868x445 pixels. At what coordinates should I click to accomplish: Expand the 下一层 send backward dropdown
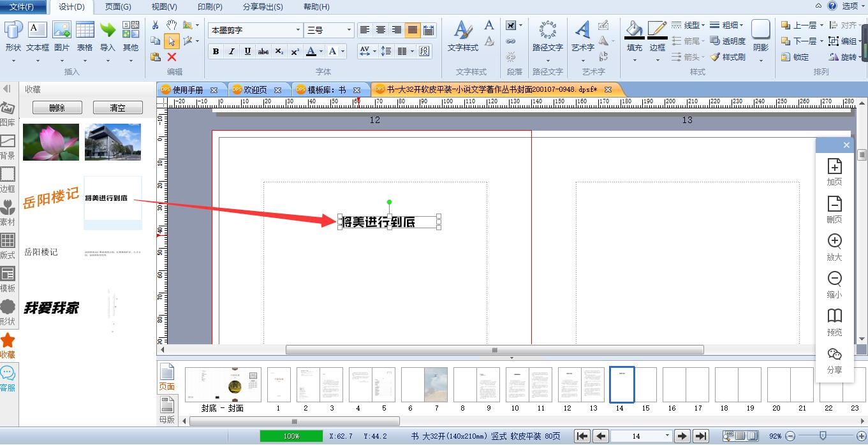point(821,41)
